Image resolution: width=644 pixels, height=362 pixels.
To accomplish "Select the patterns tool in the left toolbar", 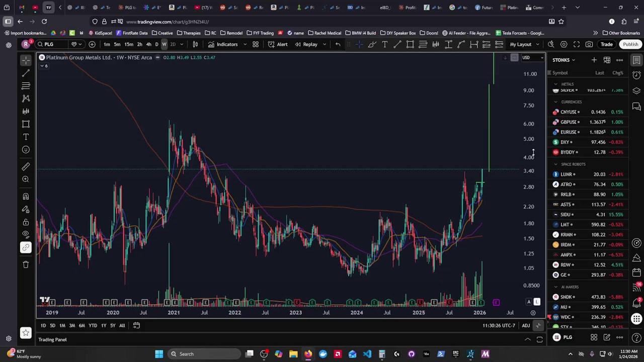I will [x=26, y=99].
